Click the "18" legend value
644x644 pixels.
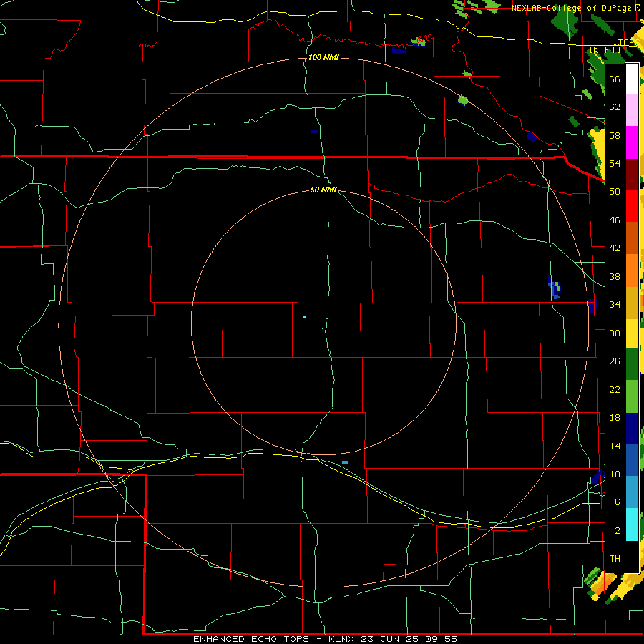tap(615, 418)
